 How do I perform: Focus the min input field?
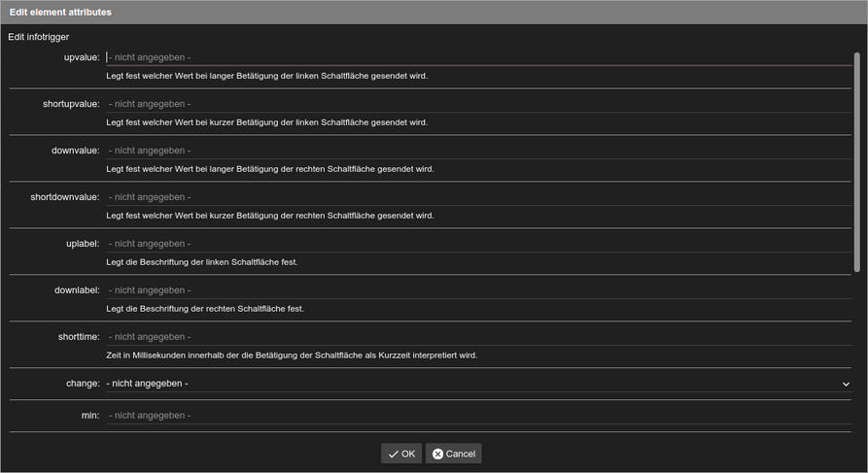[479, 416]
